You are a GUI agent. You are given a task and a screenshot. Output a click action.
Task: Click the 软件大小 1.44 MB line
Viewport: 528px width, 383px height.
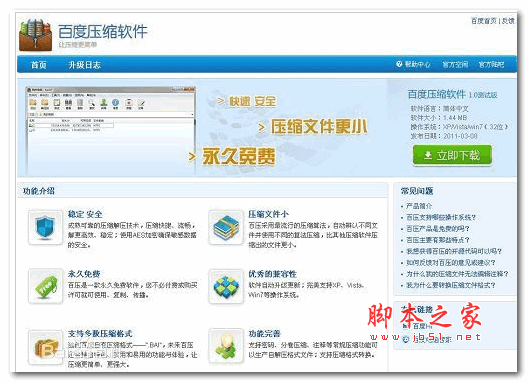click(x=439, y=118)
